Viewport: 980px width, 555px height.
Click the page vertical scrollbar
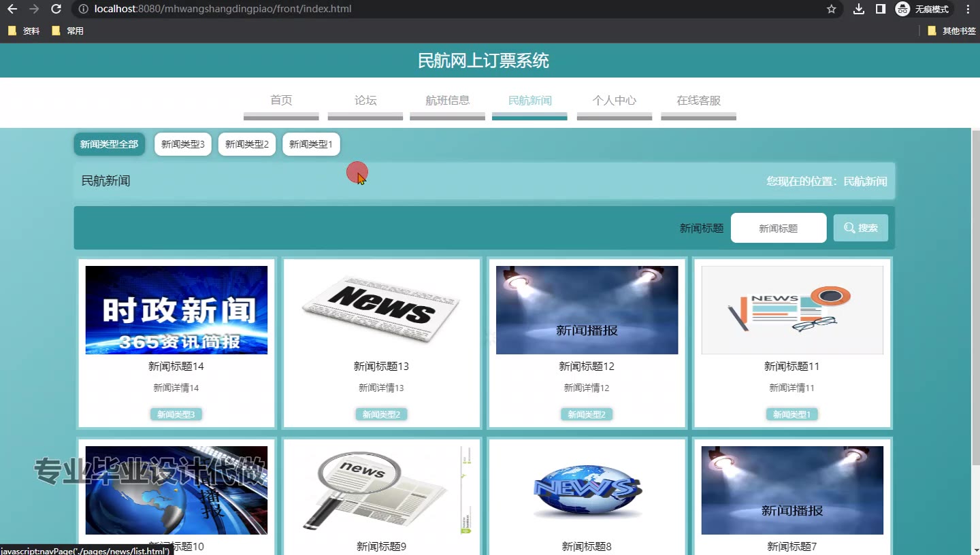[x=975, y=297]
